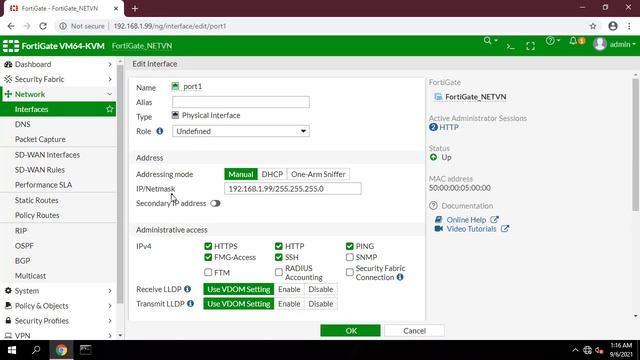
Task: Uncheck the PING access checkbox
Action: point(349,246)
